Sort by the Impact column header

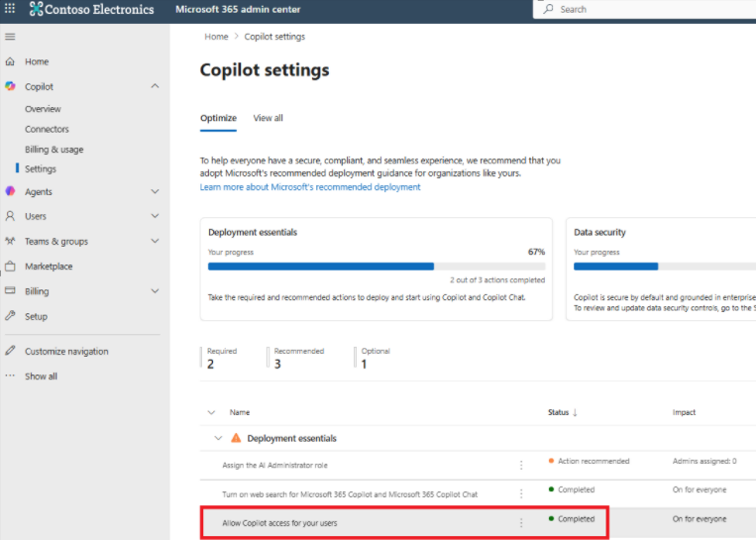tap(684, 413)
